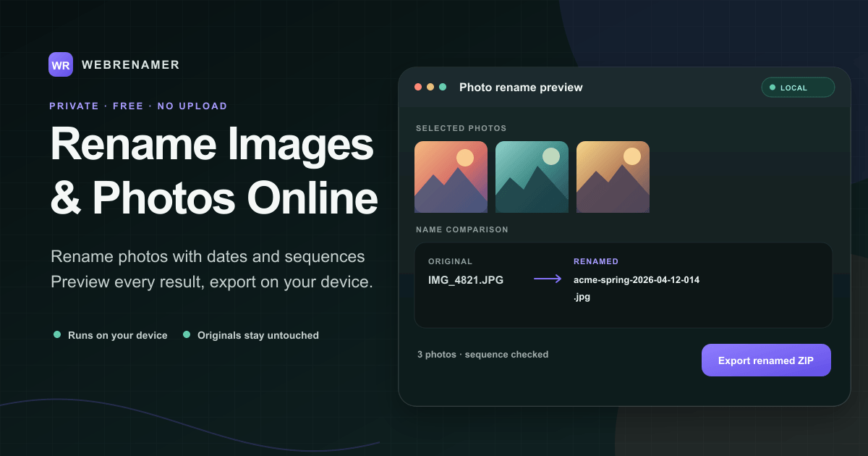Select the LOCAL status badge

coord(798,88)
